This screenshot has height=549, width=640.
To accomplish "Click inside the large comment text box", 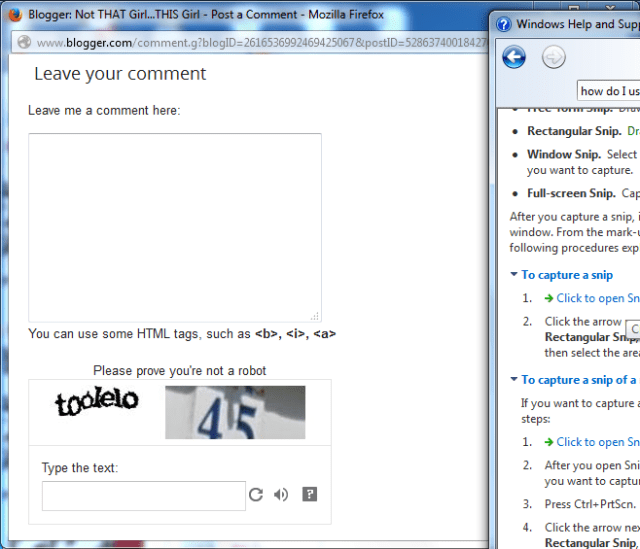I will (x=174, y=227).
